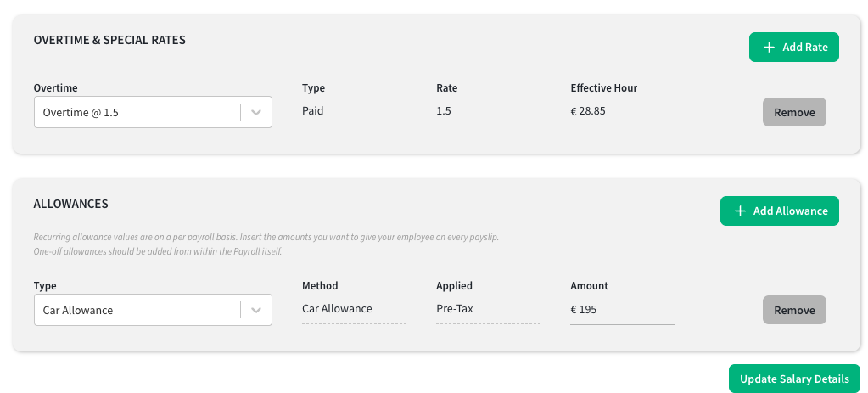The image size is (868, 393).
Task: Expand the Overtime @ 1.5 dropdown chevron
Action: [255, 112]
